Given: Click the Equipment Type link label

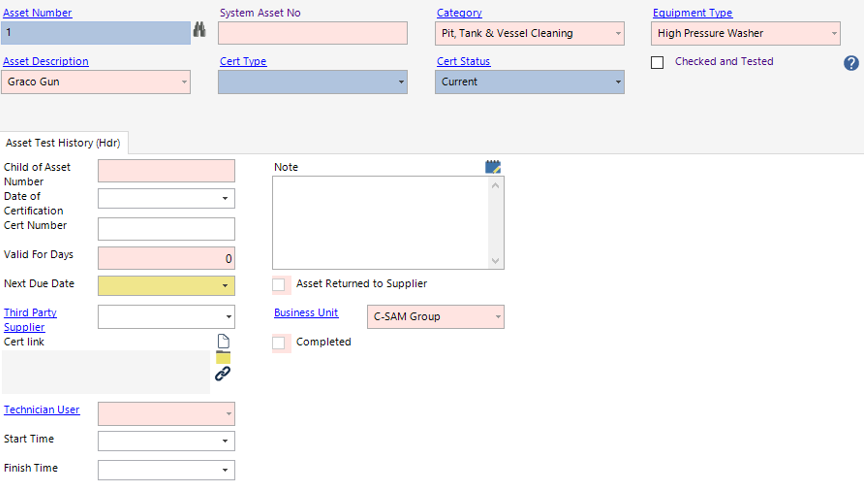Looking at the screenshot, I should point(692,13).
